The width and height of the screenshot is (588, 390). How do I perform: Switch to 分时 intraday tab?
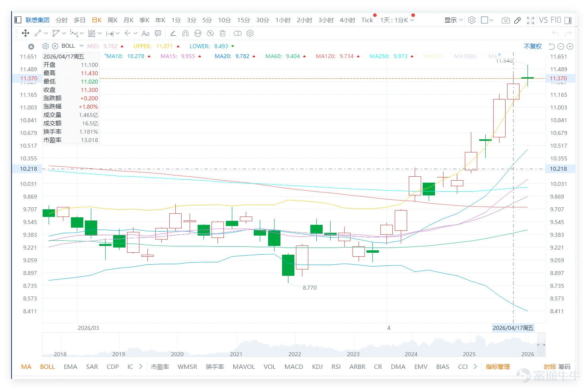click(62, 20)
